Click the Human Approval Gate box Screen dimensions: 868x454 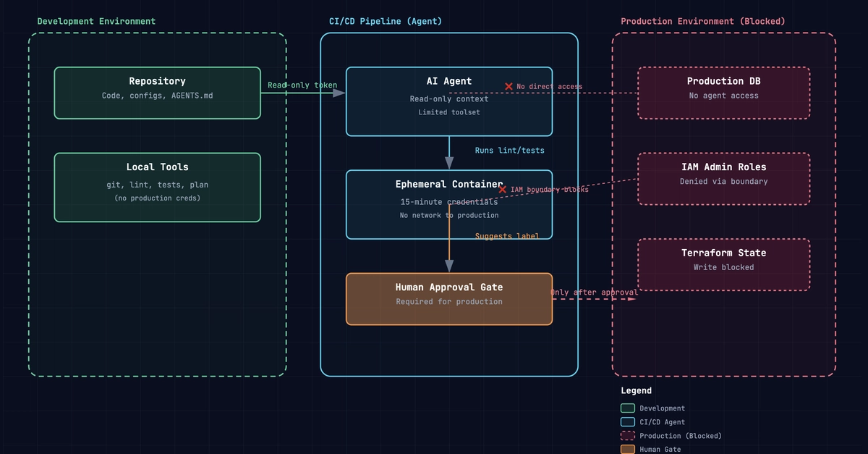click(449, 299)
